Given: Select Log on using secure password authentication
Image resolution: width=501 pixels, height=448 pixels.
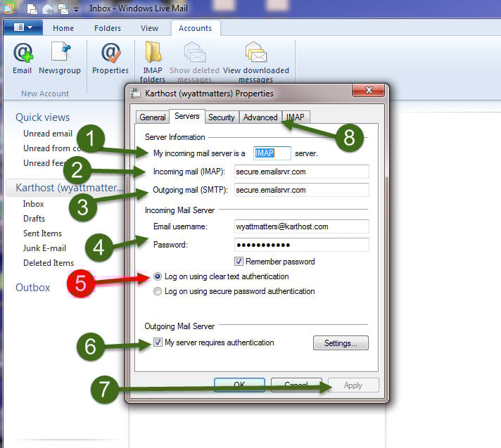Looking at the screenshot, I should (158, 291).
